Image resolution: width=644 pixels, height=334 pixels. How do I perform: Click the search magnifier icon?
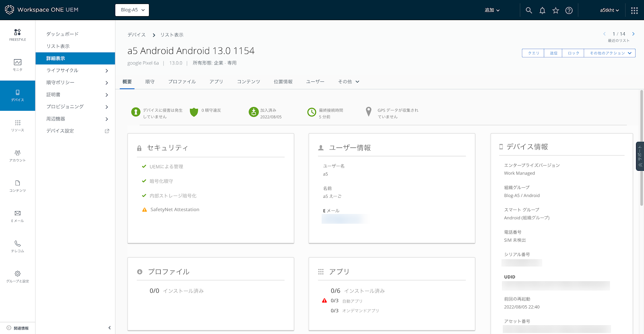tap(529, 10)
